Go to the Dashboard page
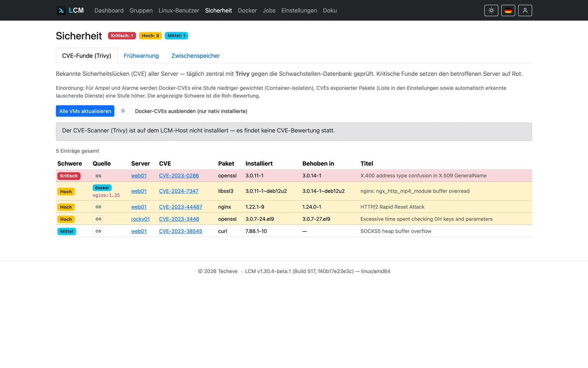This screenshot has width=588, height=368. [109, 10]
